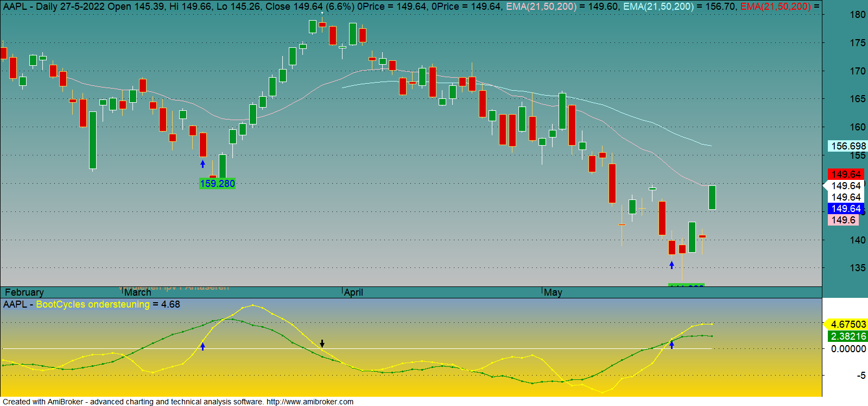This screenshot has width=868, height=406.
Task: Click the blue buy arrow under the May price candles
Action: click(x=671, y=265)
